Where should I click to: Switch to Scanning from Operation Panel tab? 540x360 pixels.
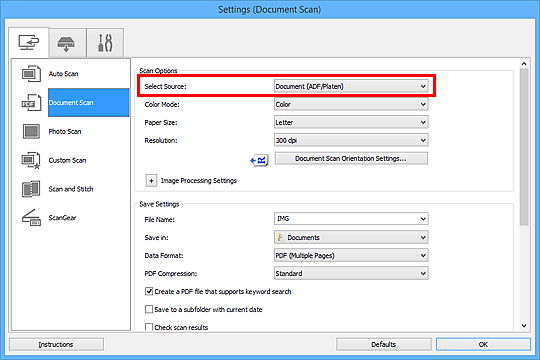tap(67, 43)
